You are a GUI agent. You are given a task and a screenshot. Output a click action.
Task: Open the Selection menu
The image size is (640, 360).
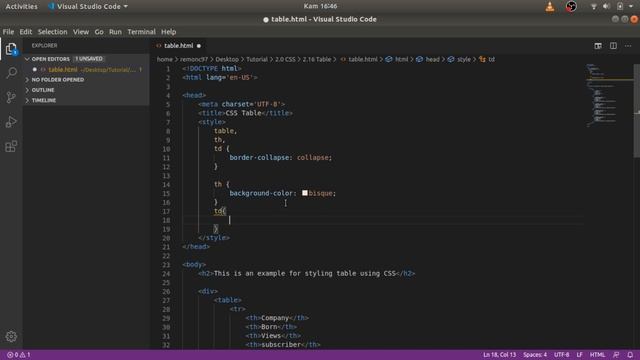click(x=52, y=32)
